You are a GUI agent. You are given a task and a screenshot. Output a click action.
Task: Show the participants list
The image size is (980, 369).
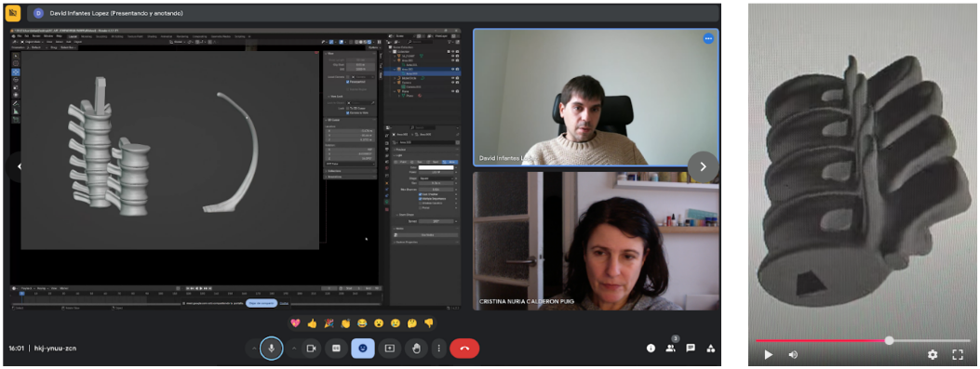tap(671, 348)
